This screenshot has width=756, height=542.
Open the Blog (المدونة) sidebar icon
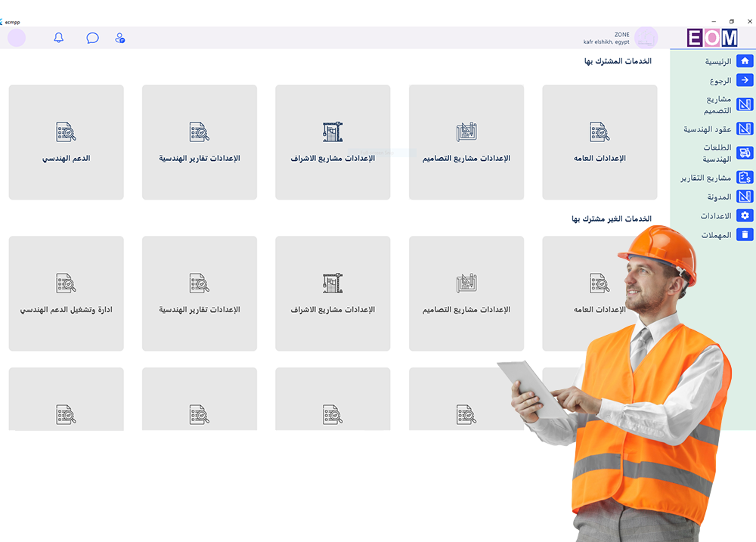pos(745,197)
